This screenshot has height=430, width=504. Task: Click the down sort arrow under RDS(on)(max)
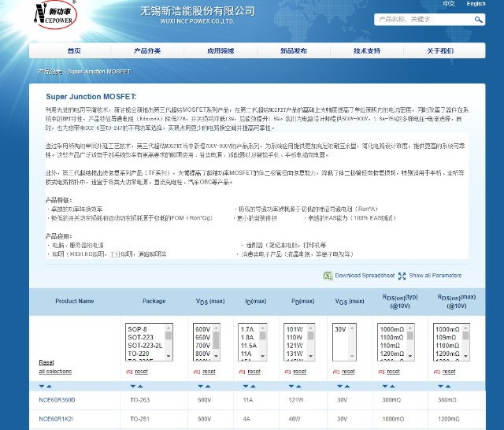click(441, 386)
